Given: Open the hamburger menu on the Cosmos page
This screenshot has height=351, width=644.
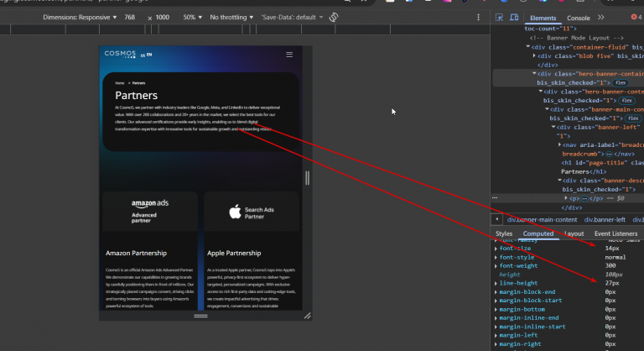Looking at the screenshot, I should 289,55.
